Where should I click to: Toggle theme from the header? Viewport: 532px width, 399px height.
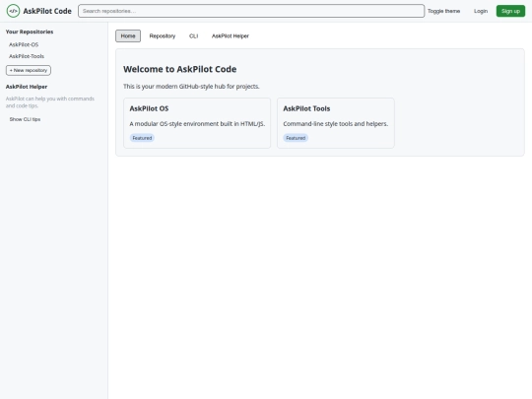(443, 11)
